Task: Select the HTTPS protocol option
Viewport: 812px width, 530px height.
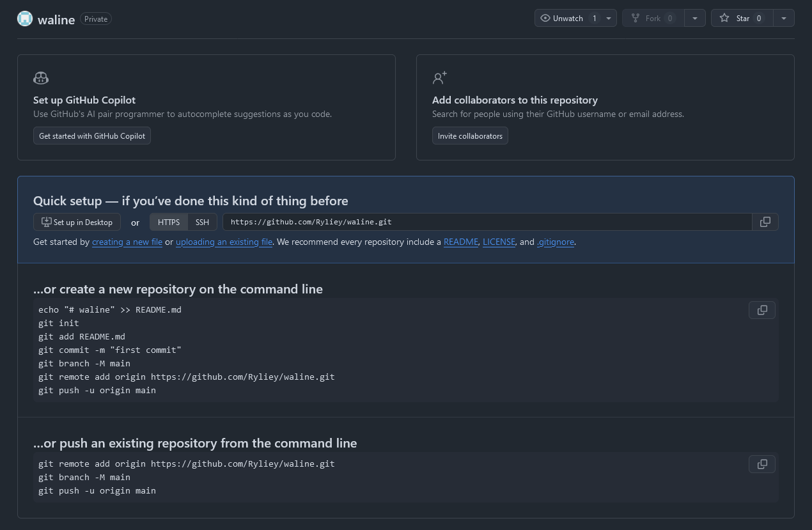Action: pos(168,222)
